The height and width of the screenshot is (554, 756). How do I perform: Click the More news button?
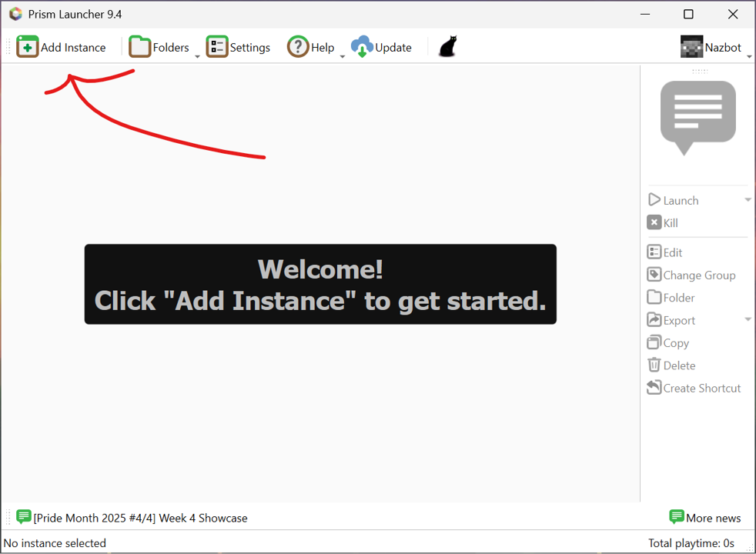[x=705, y=518]
